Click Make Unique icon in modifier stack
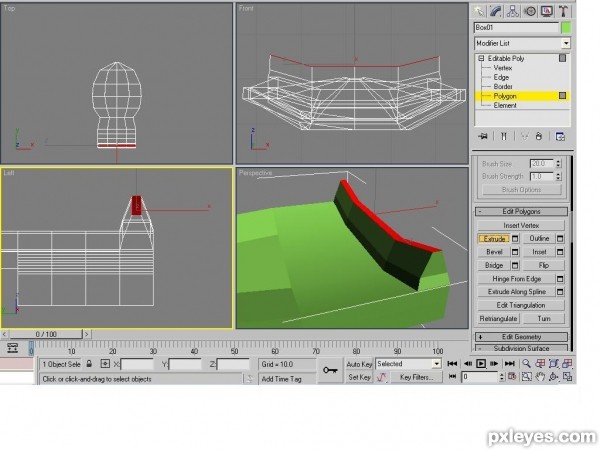600x450 pixels. (x=524, y=136)
